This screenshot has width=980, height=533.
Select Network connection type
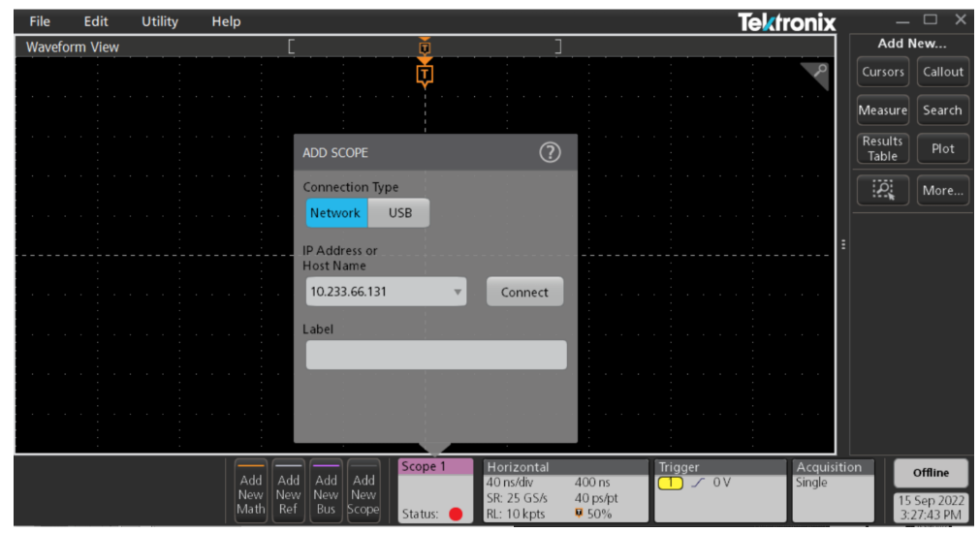pos(335,213)
